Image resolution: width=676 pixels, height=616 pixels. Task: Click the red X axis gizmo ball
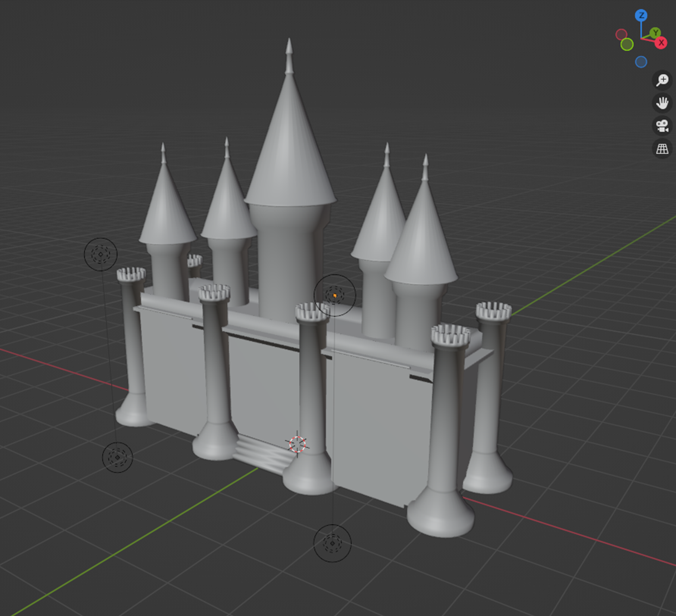[x=661, y=43]
